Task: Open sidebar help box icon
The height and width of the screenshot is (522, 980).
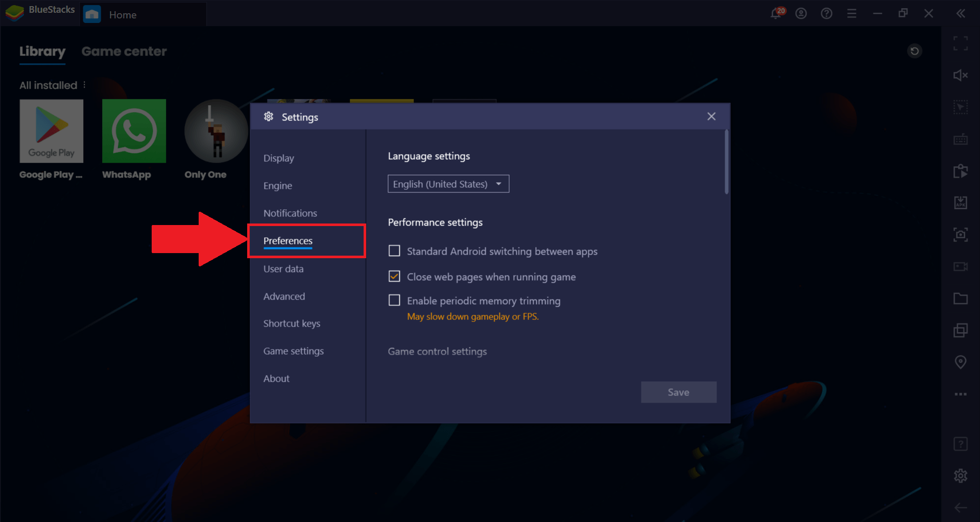Action: [x=961, y=444]
